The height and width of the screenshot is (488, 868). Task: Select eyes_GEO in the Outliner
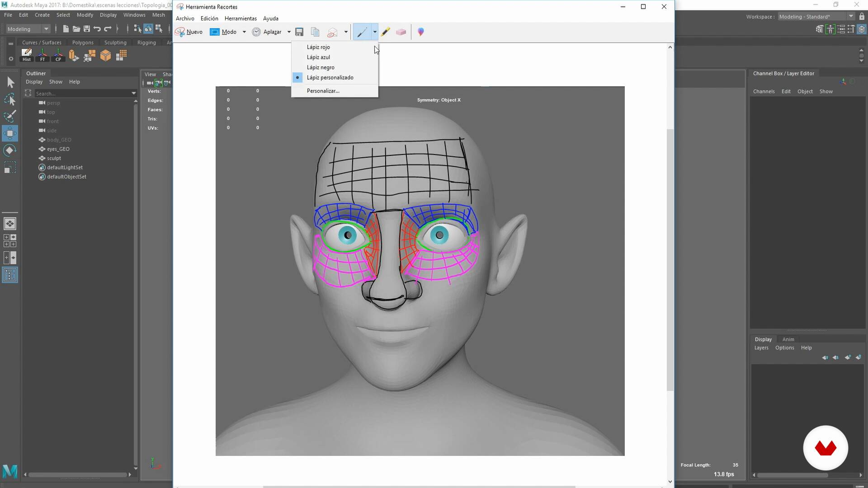click(58, 149)
